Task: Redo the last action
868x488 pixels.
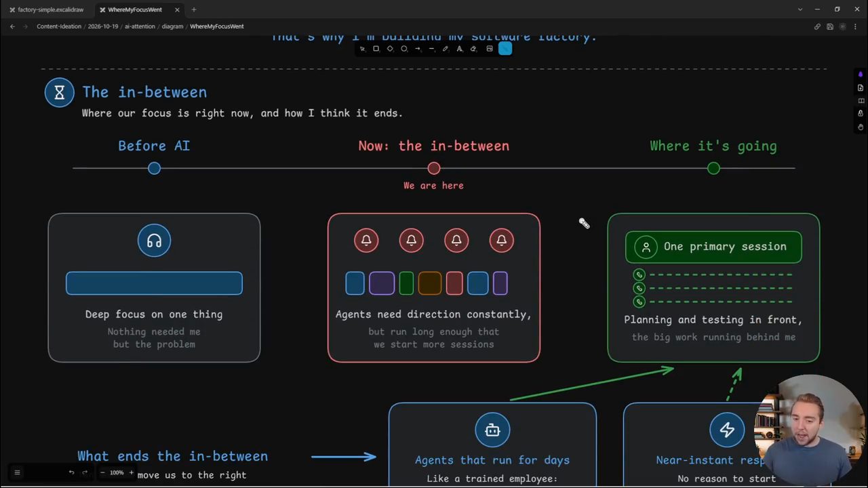Action: [x=85, y=472]
